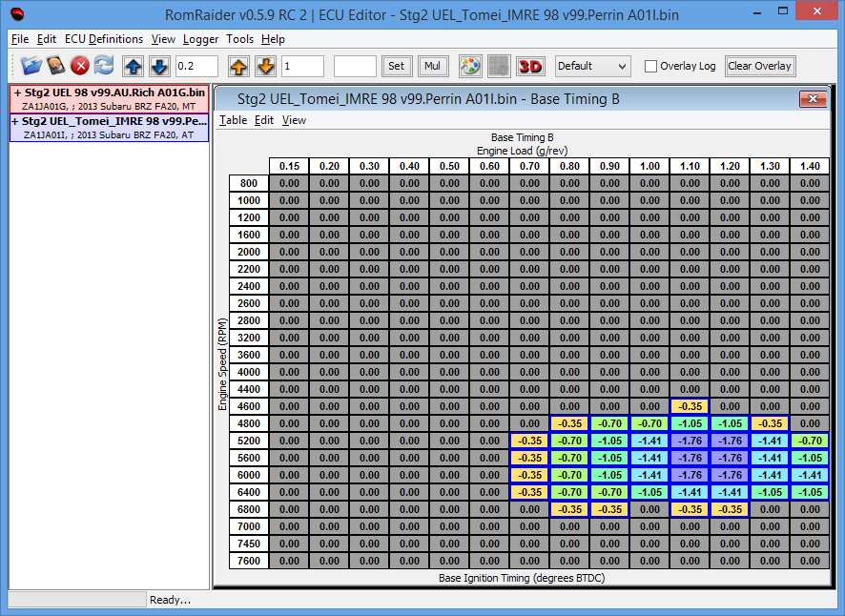Viewport: 845px width, 616px height.
Task: Click the color palette icon in toolbar
Action: 470,66
